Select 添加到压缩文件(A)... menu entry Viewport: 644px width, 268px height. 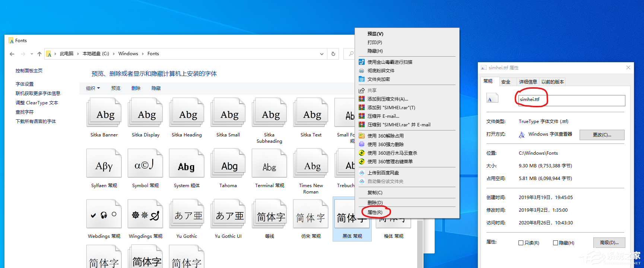(x=407, y=99)
